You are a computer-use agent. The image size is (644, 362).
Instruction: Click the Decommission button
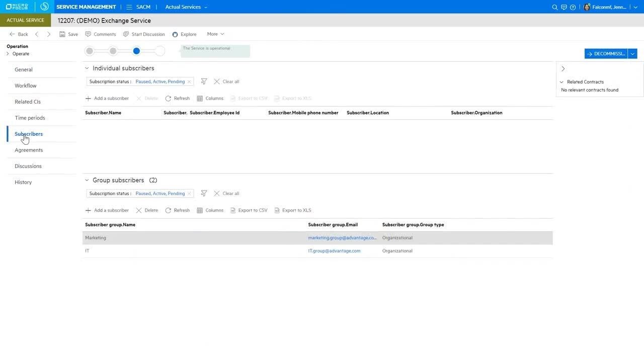click(x=606, y=54)
